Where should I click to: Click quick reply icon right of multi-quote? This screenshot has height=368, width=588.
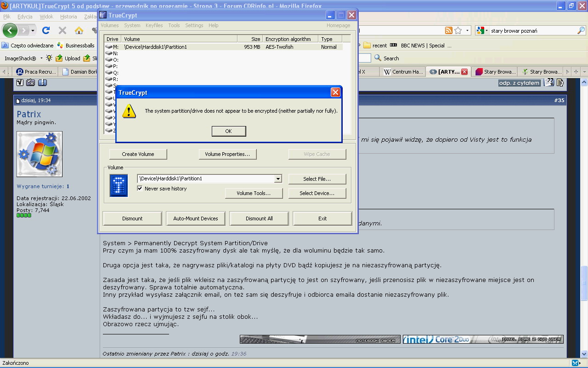[x=560, y=83]
